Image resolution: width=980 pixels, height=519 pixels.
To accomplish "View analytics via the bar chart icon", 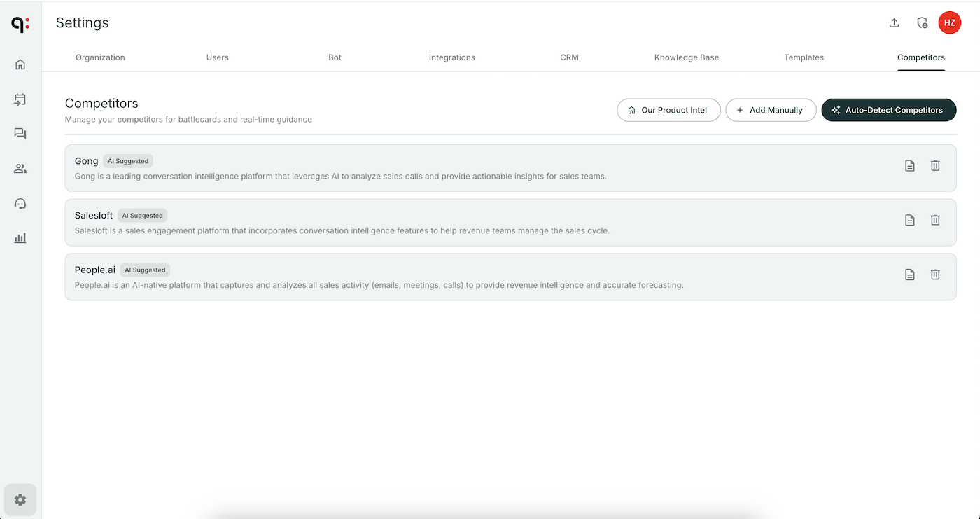I will tap(20, 237).
